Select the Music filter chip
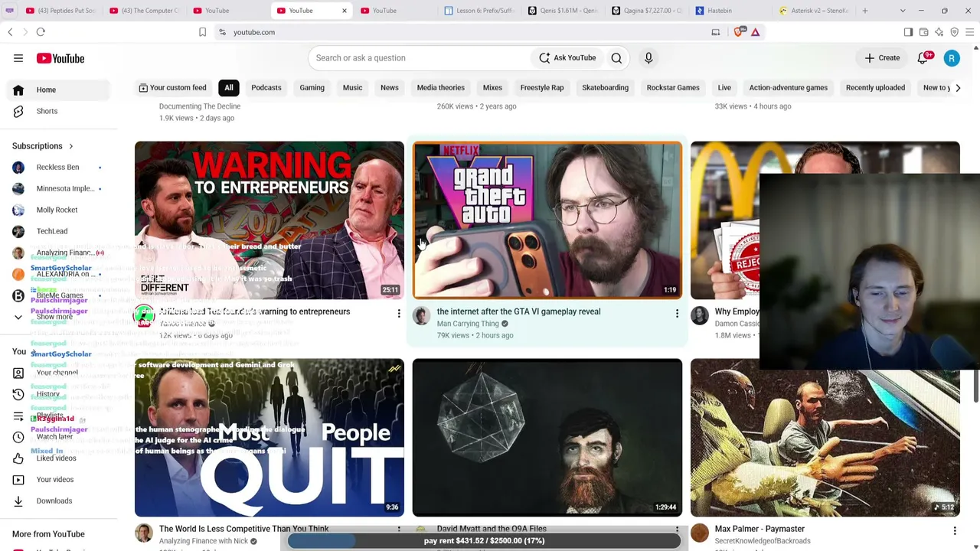 [x=352, y=88]
